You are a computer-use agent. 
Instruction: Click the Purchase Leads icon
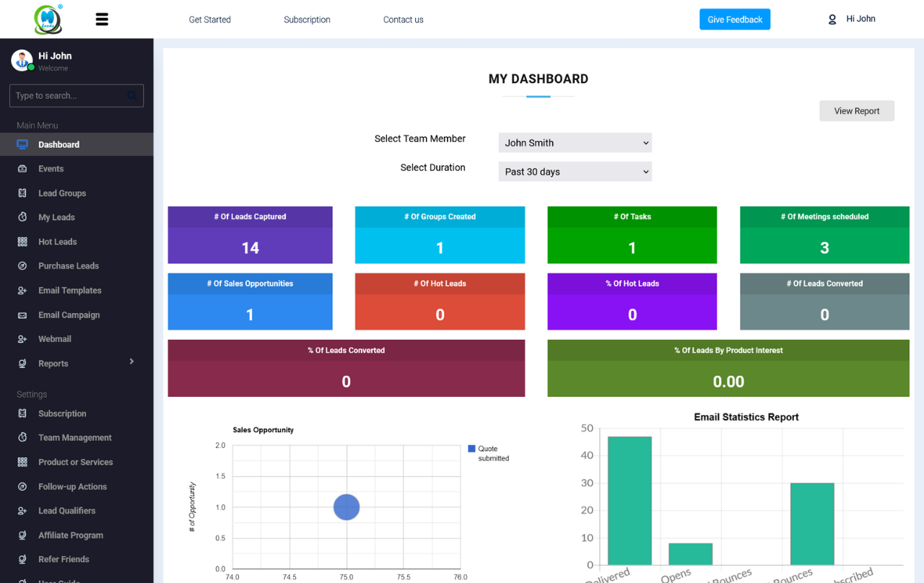point(22,266)
